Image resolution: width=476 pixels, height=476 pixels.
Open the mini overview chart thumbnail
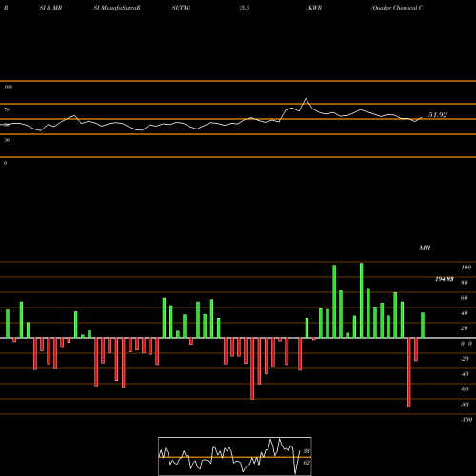(x=235, y=456)
